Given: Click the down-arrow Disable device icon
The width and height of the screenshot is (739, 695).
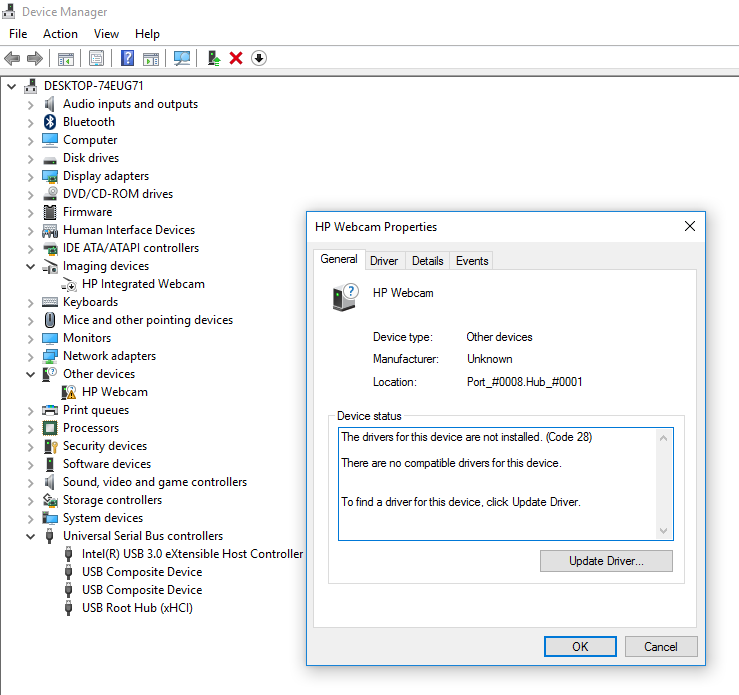Looking at the screenshot, I should 259,58.
